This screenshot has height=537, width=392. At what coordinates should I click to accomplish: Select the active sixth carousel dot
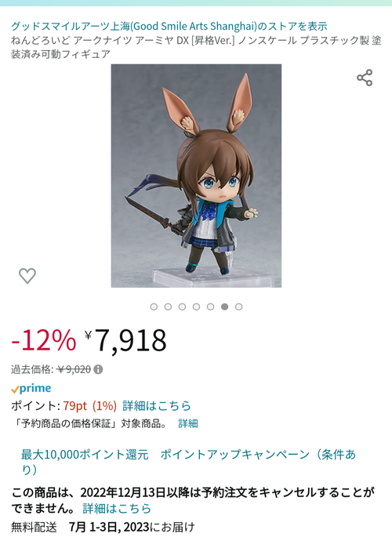point(224,307)
